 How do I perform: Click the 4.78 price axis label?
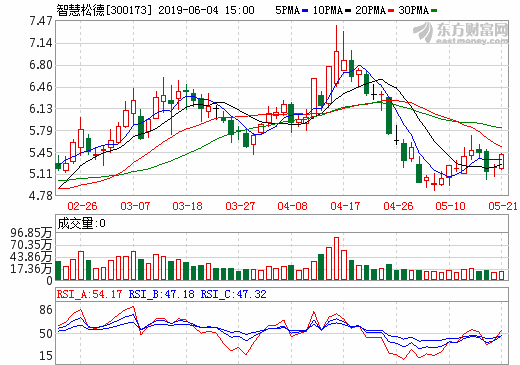41,195
